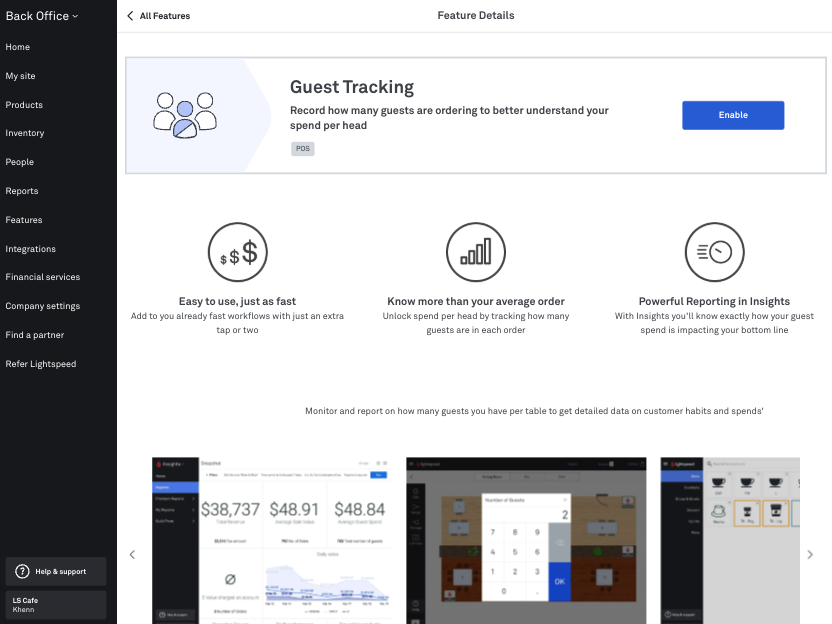
Task: Click the 'Monitor and report on how many guests' text
Action: click(x=534, y=411)
